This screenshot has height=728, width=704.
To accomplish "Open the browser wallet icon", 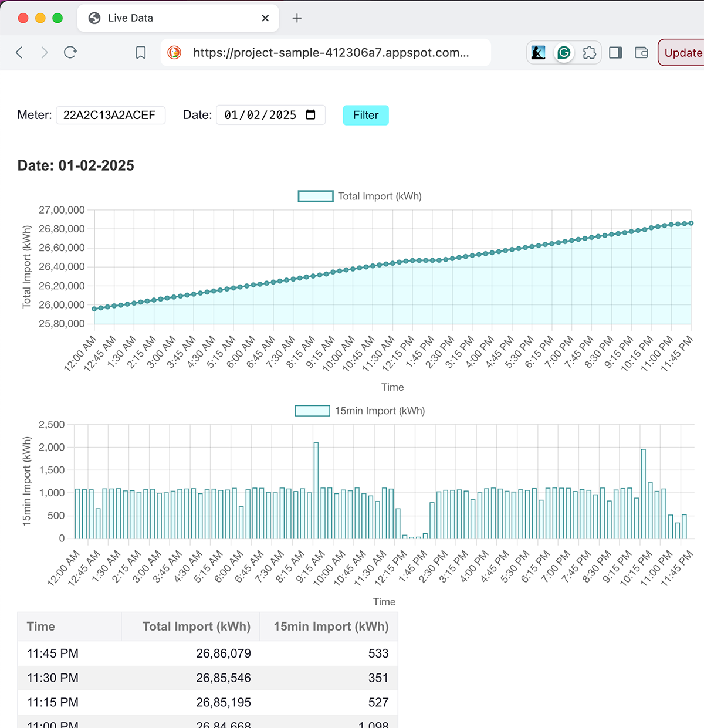I will pos(641,53).
